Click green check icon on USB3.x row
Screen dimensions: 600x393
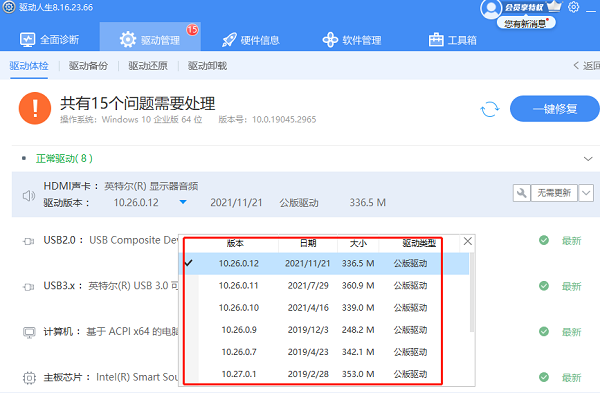click(544, 286)
